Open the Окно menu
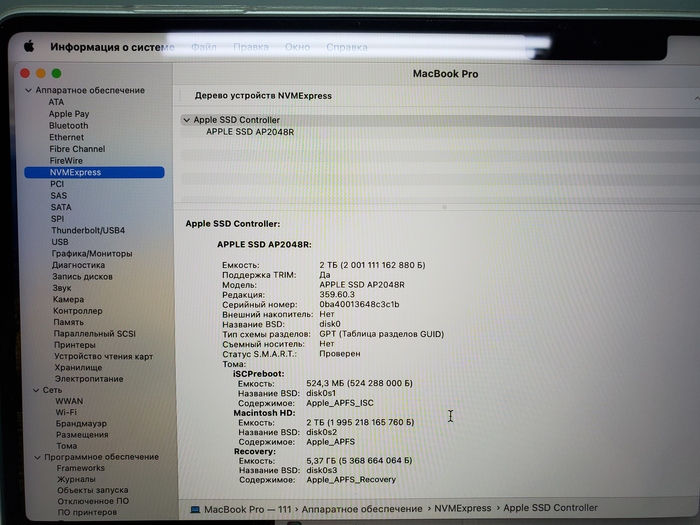This screenshot has height=525, width=700. pyautogui.click(x=297, y=47)
